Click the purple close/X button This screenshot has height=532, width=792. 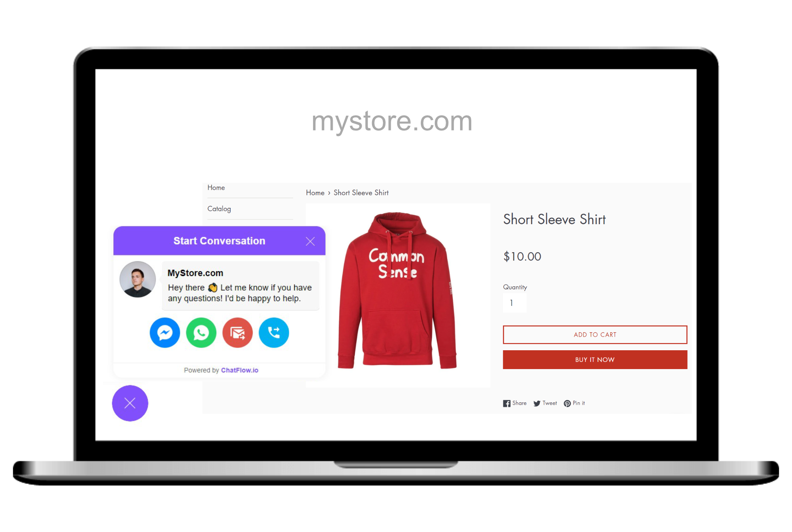(129, 403)
